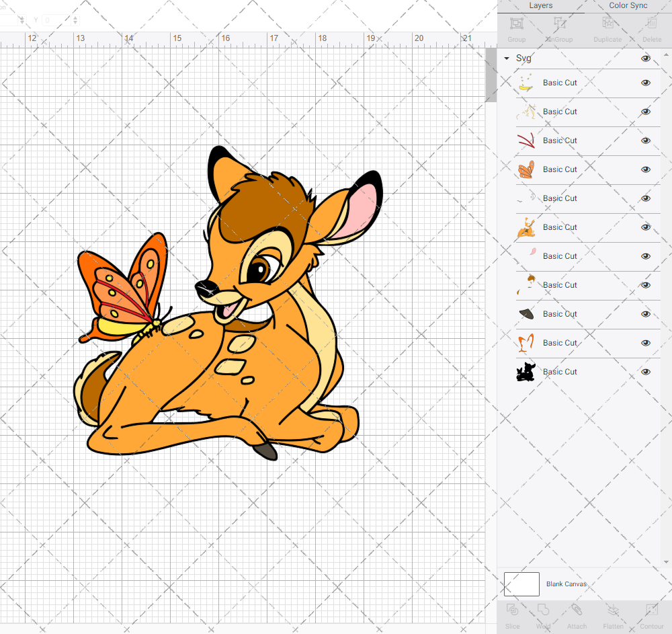This screenshot has width=672, height=634.
Task: Click the Group icon in Layers panel
Action: click(516, 23)
